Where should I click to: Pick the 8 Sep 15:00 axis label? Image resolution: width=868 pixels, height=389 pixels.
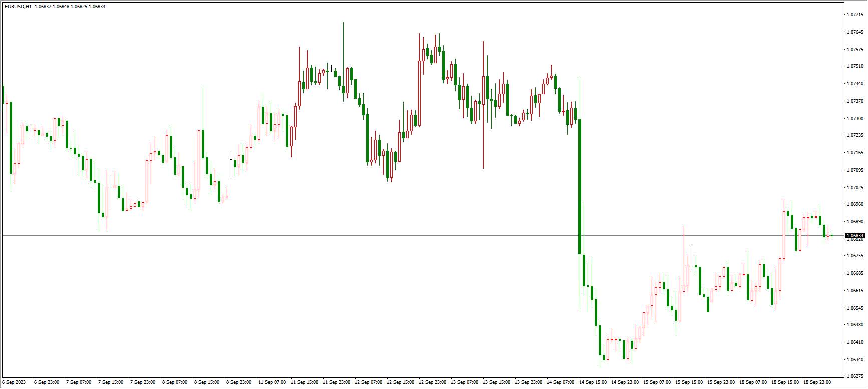pos(207,382)
